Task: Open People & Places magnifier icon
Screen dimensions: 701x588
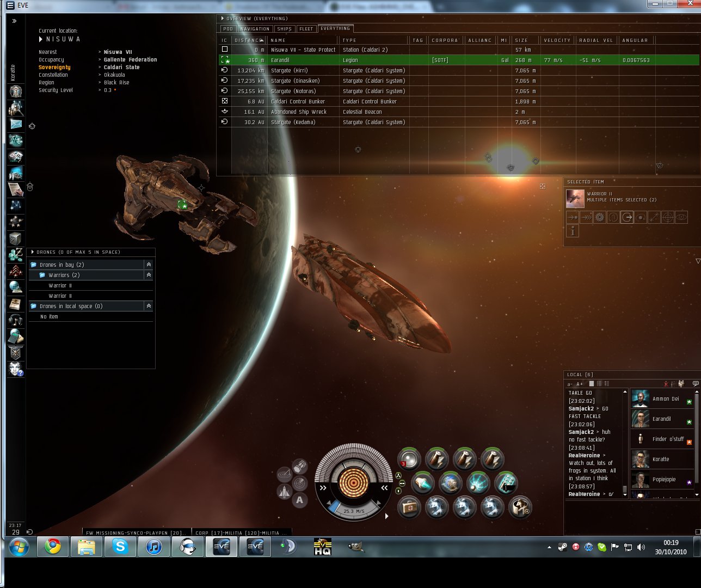Action: [x=16, y=107]
